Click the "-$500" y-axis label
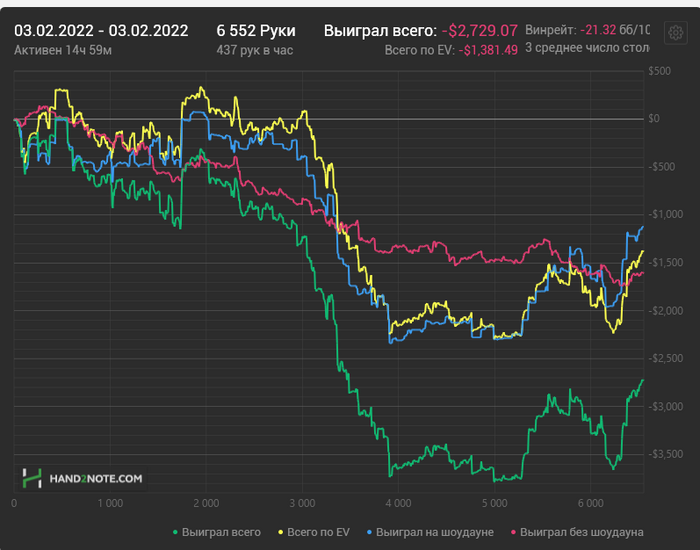 662,167
